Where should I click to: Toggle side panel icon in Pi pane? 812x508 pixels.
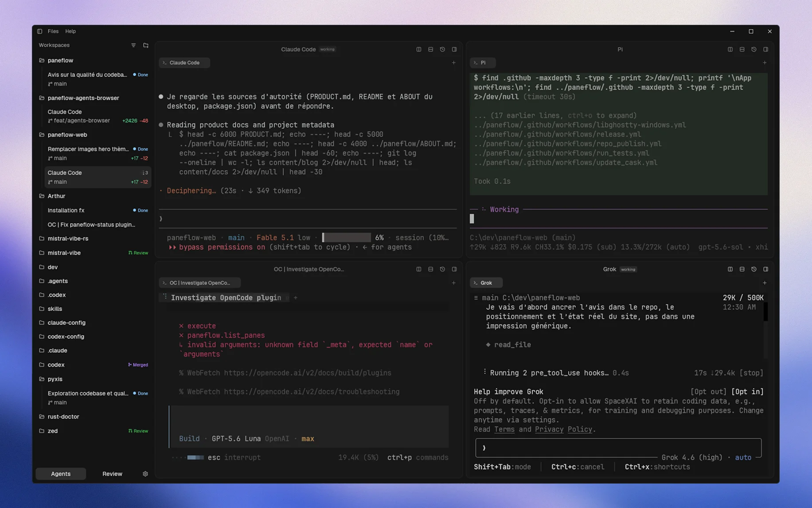click(765, 49)
